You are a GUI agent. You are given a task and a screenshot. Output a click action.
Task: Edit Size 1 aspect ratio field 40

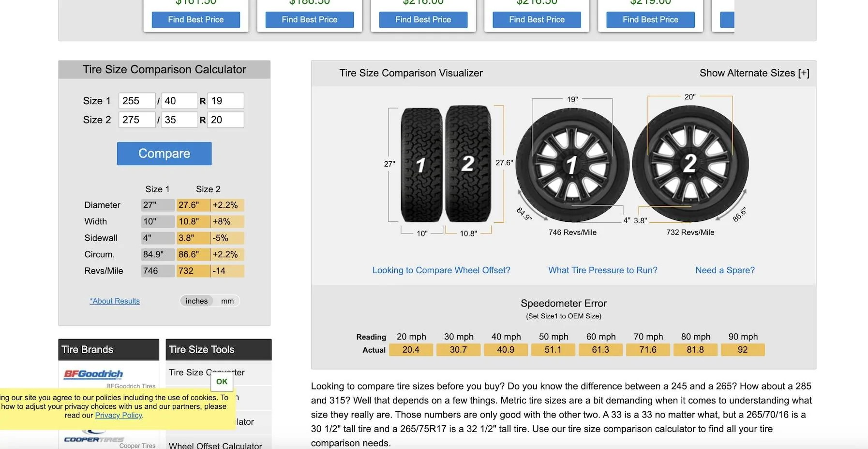179,101
